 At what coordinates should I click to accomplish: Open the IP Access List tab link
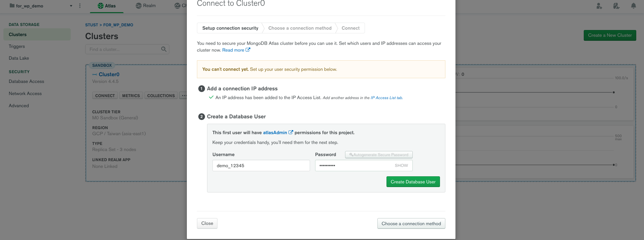pos(386,98)
